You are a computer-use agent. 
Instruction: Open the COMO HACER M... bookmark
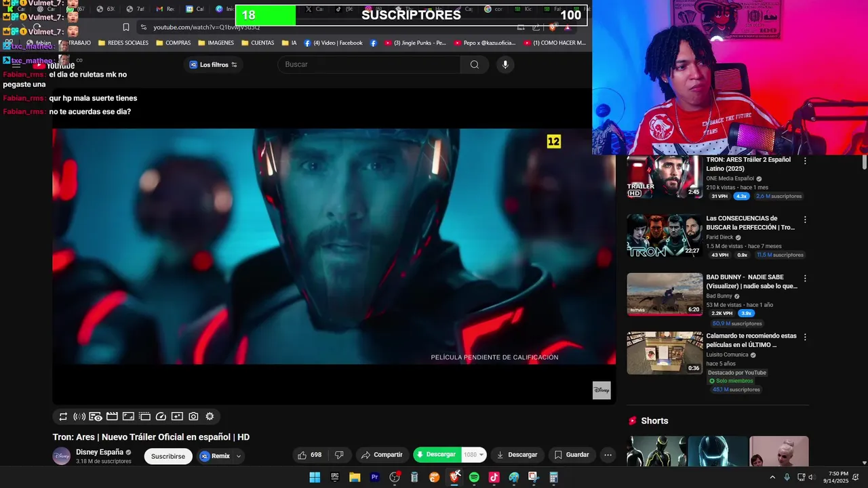click(554, 43)
